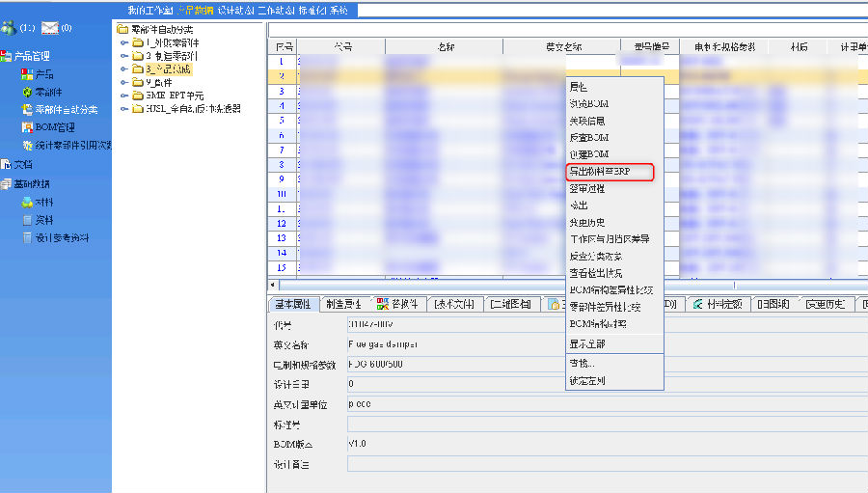Click the 零部件自动分类 sidebar icon

click(27, 110)
